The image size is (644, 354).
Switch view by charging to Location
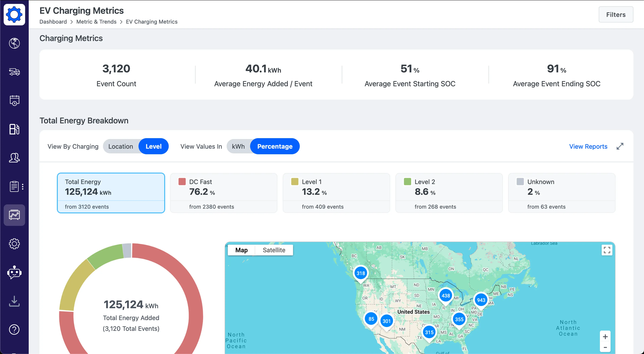120,146
